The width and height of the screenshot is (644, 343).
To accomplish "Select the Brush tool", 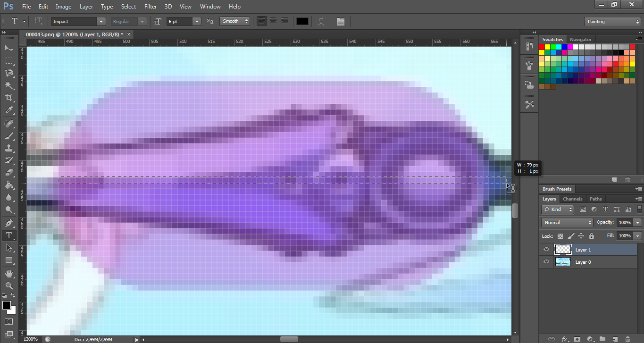I will (x=9, y=136).
